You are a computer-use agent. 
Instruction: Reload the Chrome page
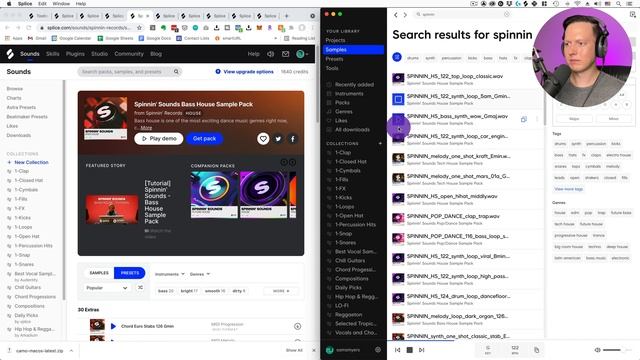[29, 28]
